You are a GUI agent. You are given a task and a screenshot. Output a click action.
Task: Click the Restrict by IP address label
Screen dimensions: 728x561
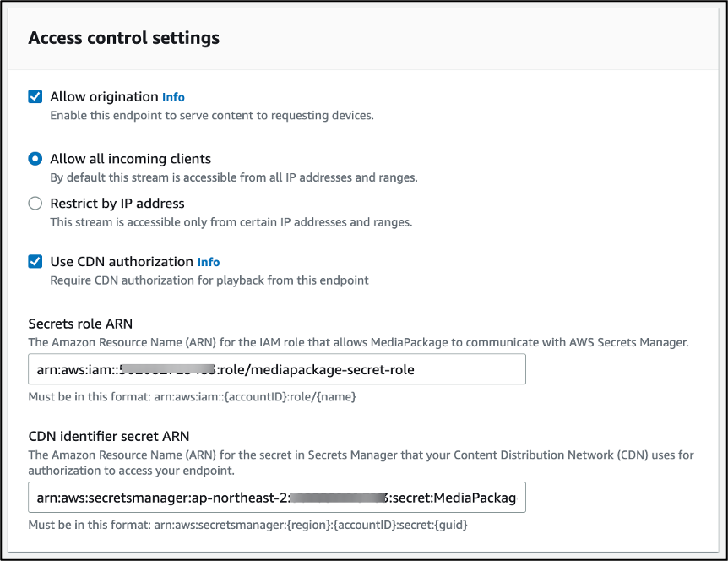click(117, 204)
